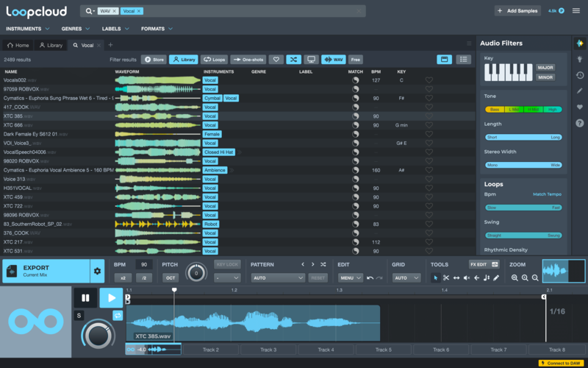Select the pointer tool in Tools
The image size is (588, 368).
(435, 278)
